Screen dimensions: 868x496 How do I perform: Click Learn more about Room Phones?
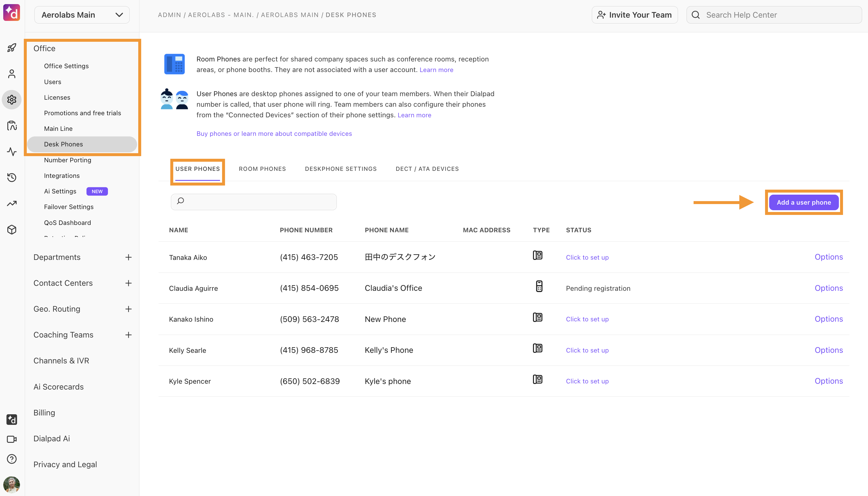coord(436,70)
